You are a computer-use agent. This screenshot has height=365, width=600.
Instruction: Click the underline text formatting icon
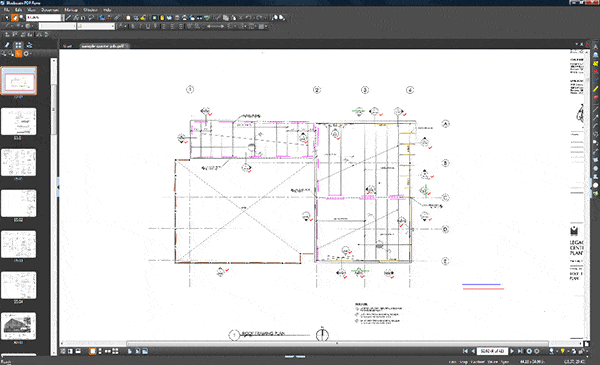[x=148, y=26]
